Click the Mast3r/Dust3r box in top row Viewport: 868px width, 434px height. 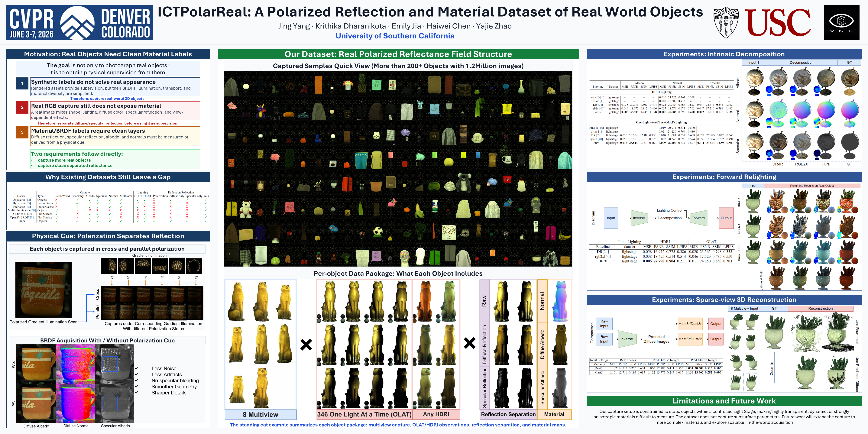[x=690, y=324]
